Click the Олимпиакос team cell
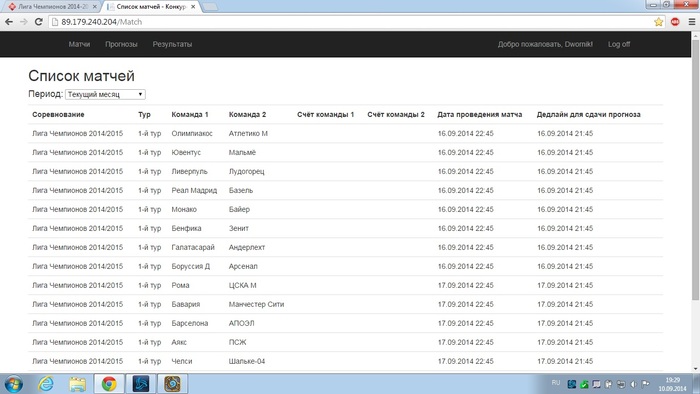Image resolution: width=700 pixels, height=394 pixels. [x=192, y=133]
